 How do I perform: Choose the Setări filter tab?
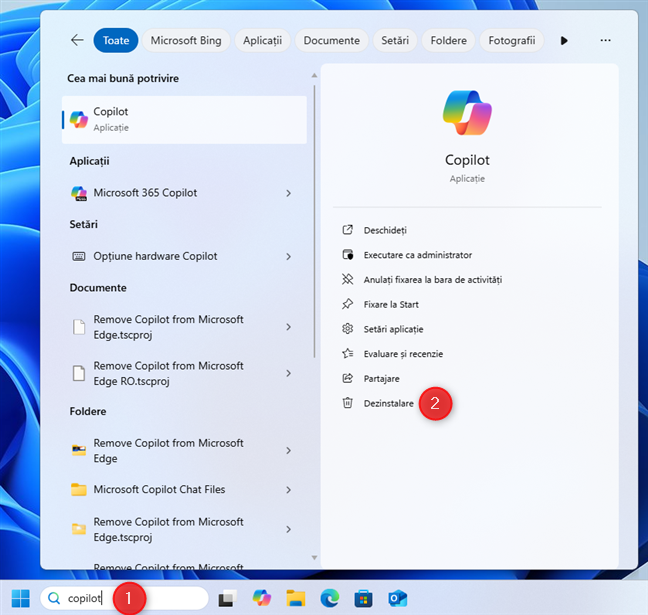click(395, 41)
